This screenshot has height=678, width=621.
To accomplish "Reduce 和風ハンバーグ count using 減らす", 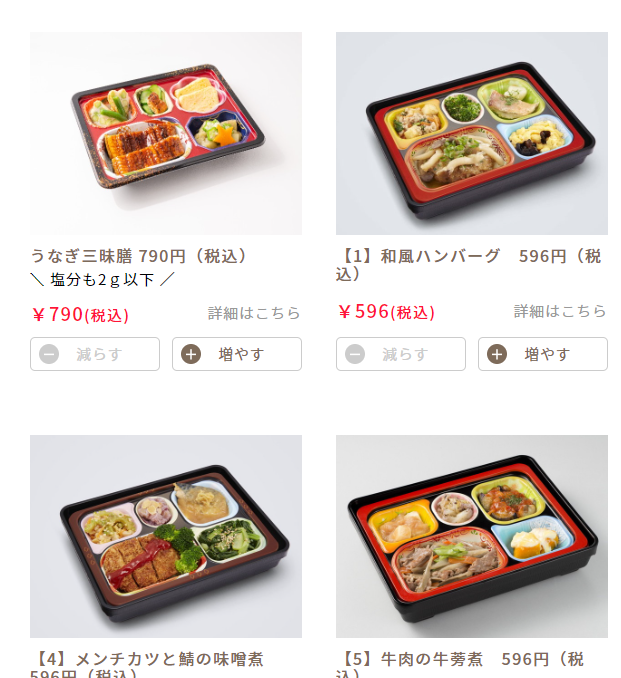I will click(401, 354).
